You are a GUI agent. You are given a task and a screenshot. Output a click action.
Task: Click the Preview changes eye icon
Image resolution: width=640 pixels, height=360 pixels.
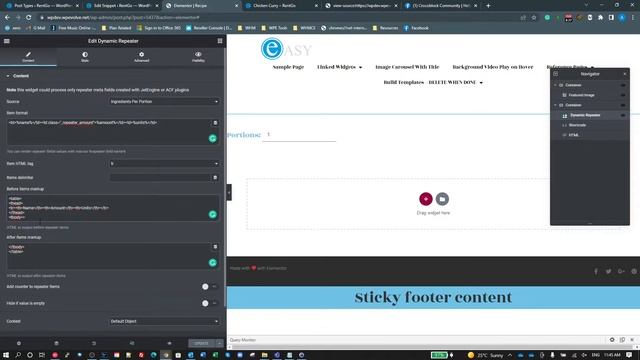(x=169, y=343)
